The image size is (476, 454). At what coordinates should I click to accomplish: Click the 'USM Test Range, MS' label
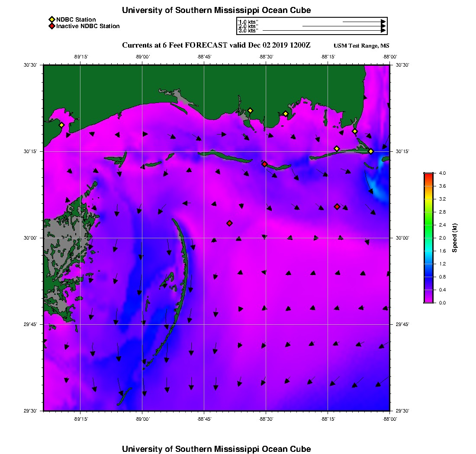click(361, 45)
